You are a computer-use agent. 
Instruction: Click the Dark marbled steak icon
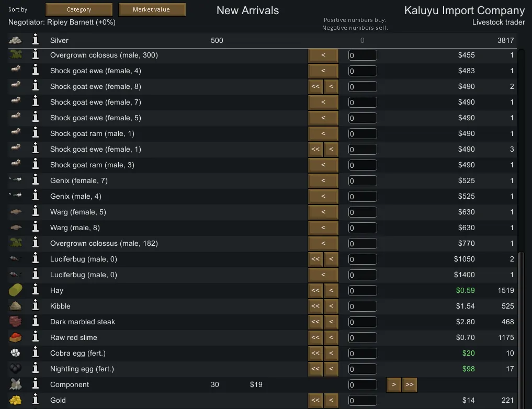[16, 322]
